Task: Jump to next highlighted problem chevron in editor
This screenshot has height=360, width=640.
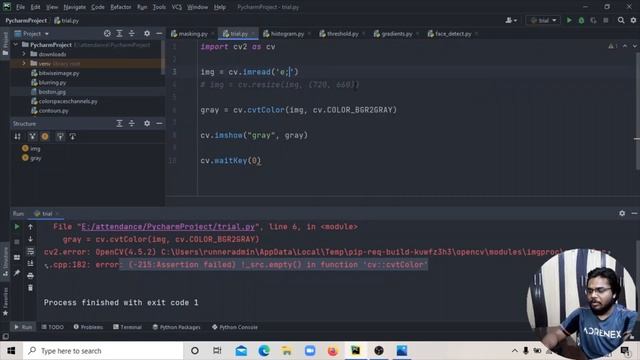Action: [x=634, y=46]
